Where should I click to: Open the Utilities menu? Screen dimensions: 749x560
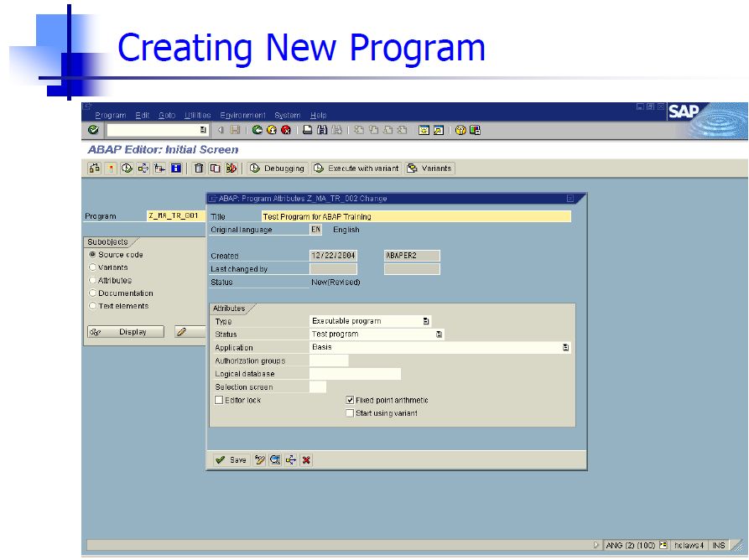click(197, 115)
